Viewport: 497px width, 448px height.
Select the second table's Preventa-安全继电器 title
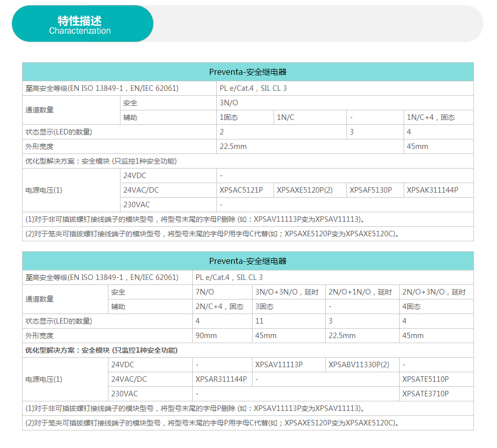tap(248, 261)
